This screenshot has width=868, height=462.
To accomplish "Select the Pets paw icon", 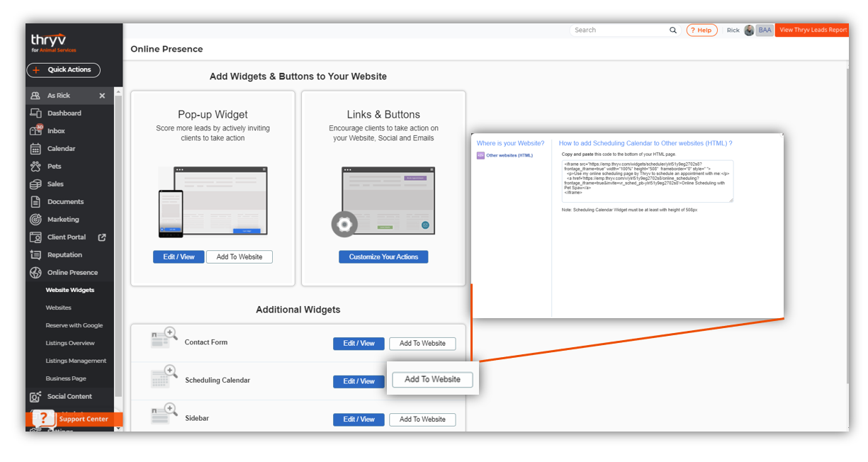I will tap(35, 167).
